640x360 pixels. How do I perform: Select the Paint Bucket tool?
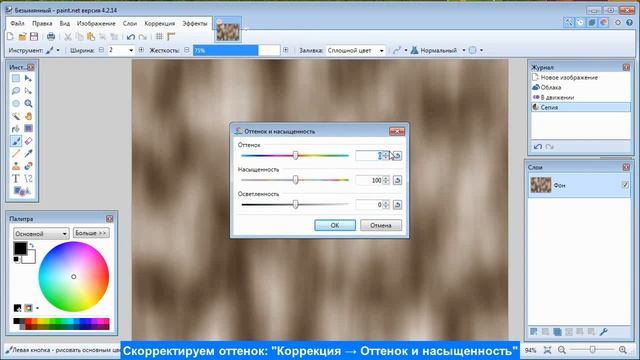click(x=16, y=129)
